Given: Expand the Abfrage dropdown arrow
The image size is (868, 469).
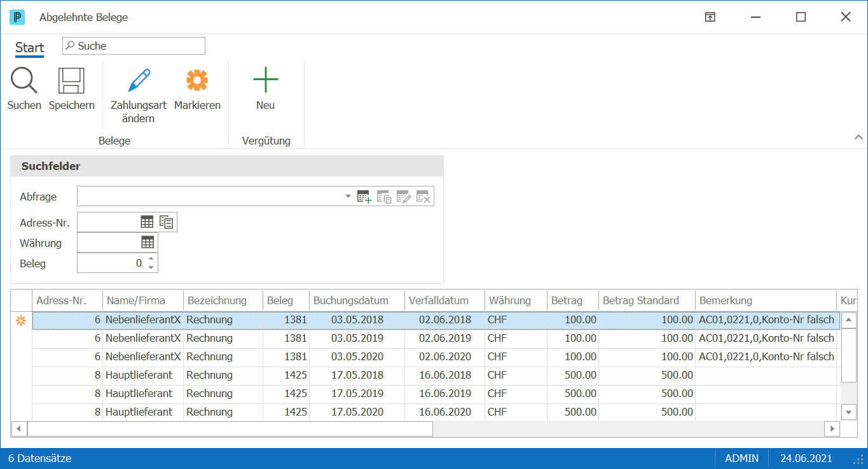Looking at the screenshot, I should point(348,197).
